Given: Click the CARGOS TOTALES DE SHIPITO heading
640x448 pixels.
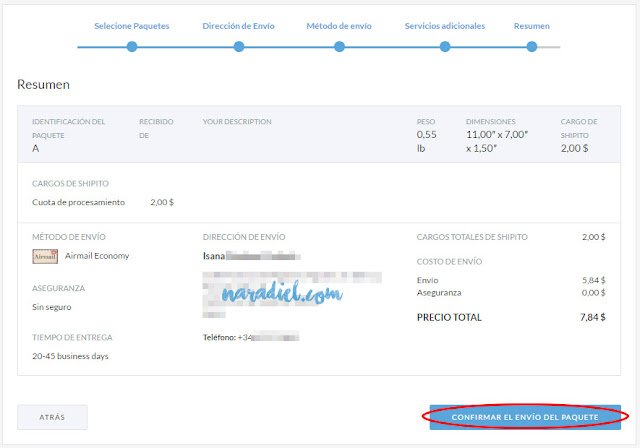Looking at the screenshot, I should coord(472,237).
